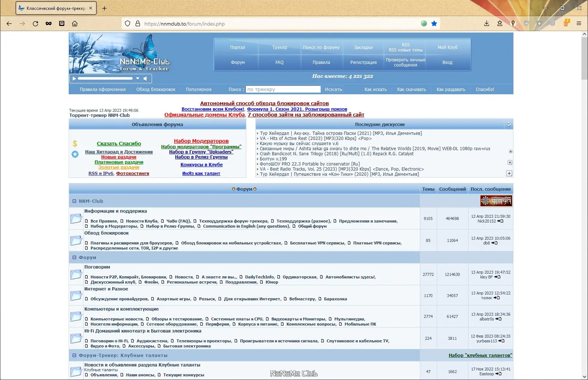
Task: Click the Искать search button
Action: [333, 90]
